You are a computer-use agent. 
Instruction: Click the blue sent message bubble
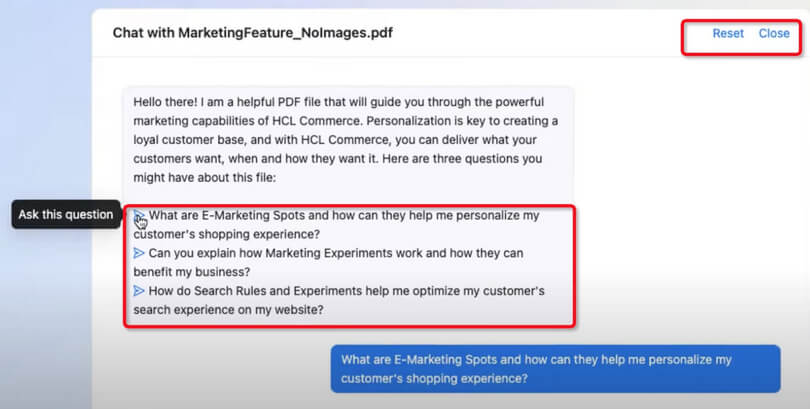click(x=555, y=368)
